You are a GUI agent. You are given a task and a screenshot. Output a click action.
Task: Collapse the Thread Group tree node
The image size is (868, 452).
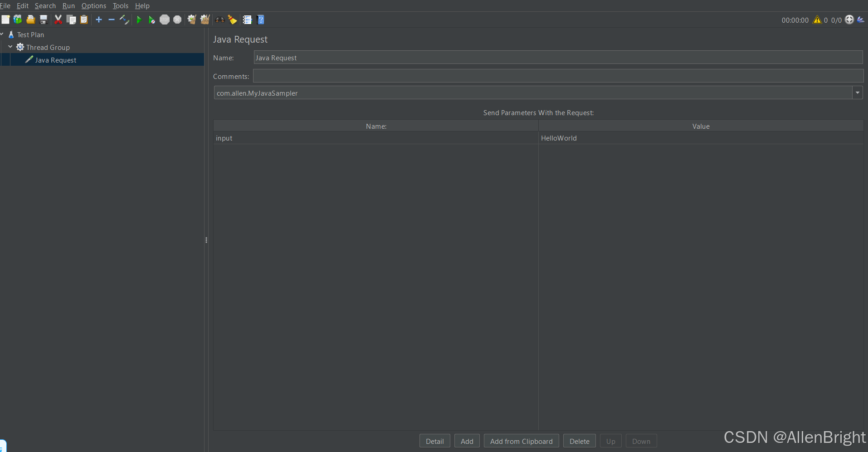(x=10, y=47)
